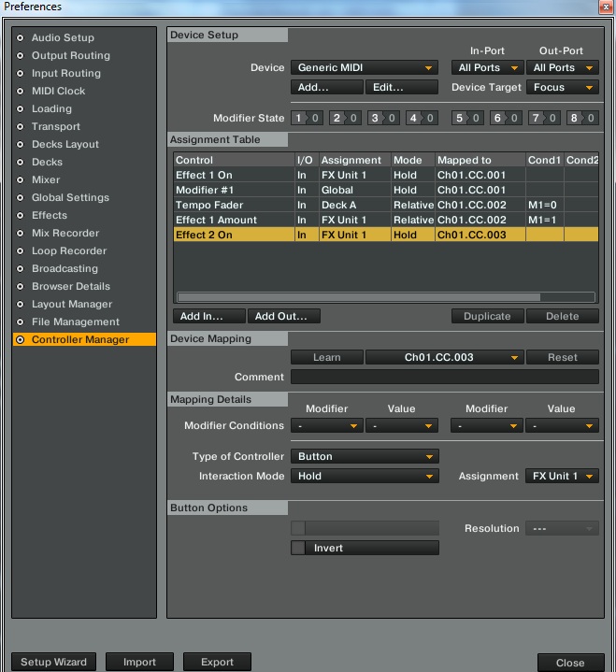Open Audio Setup preferences page

point(63,37)
